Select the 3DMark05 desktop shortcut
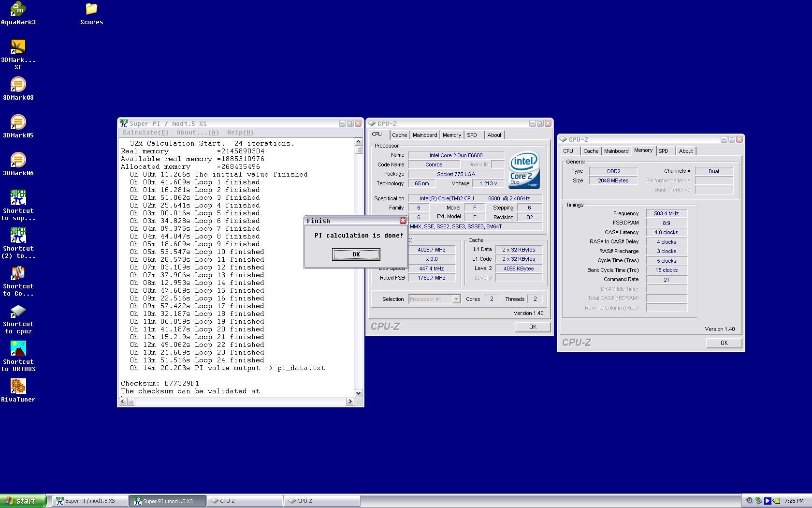 coord(18,126)
